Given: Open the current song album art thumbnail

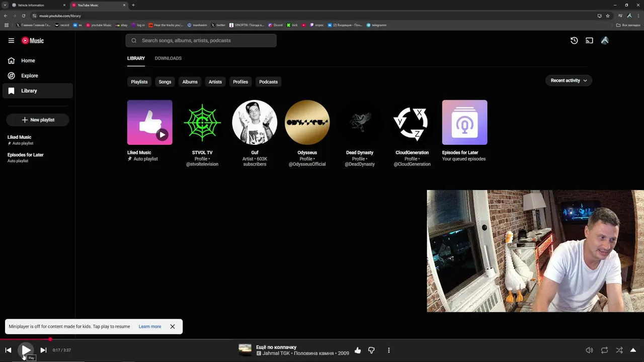Looking at the screenshot, I should click(x=245, y=350).
